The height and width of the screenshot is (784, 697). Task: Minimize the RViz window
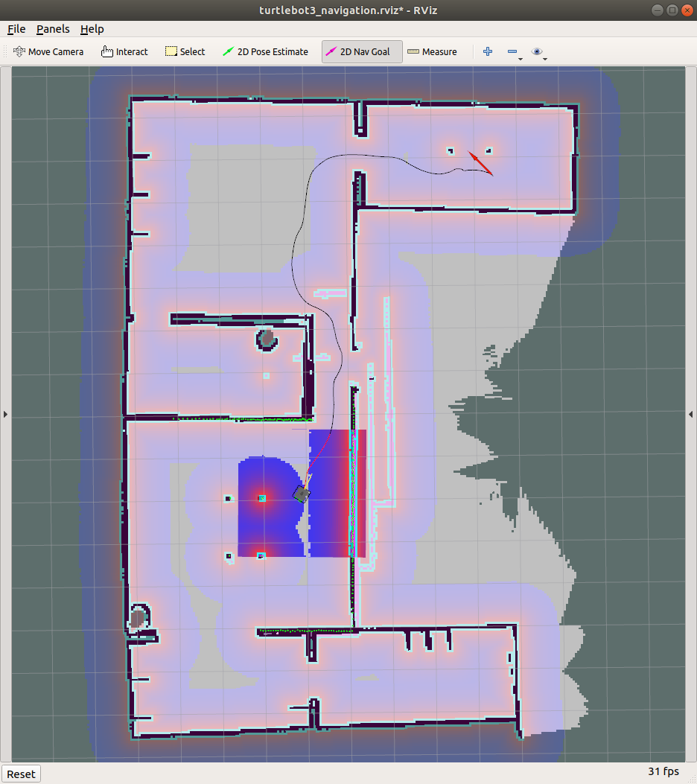click(x=658, y=10)
